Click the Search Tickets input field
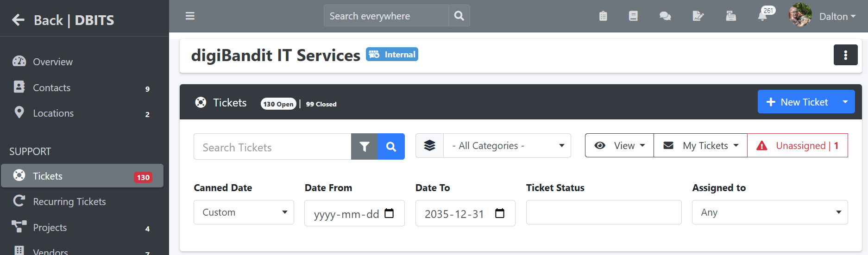Viewport: 868px width, 255px height. coord(272,147)
